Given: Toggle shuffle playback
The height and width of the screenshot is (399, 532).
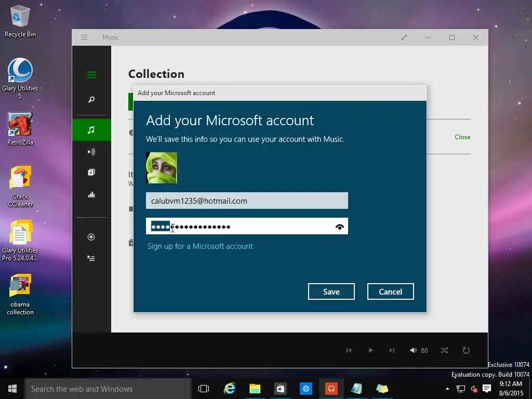Looking at the screenshot, I should 445,350.
